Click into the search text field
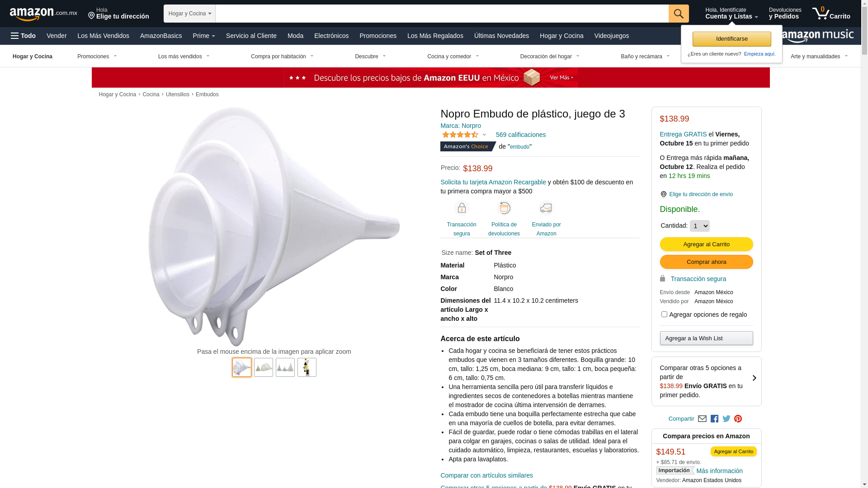Image resolution: width=868 pixels, height=488 pixels. tap(442, 14)
